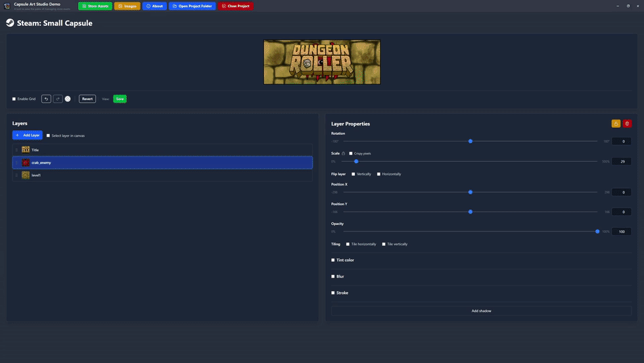Click the Layer Properties heading
The height and width of the screenshot is (363, 644).
tap(350, 124)
